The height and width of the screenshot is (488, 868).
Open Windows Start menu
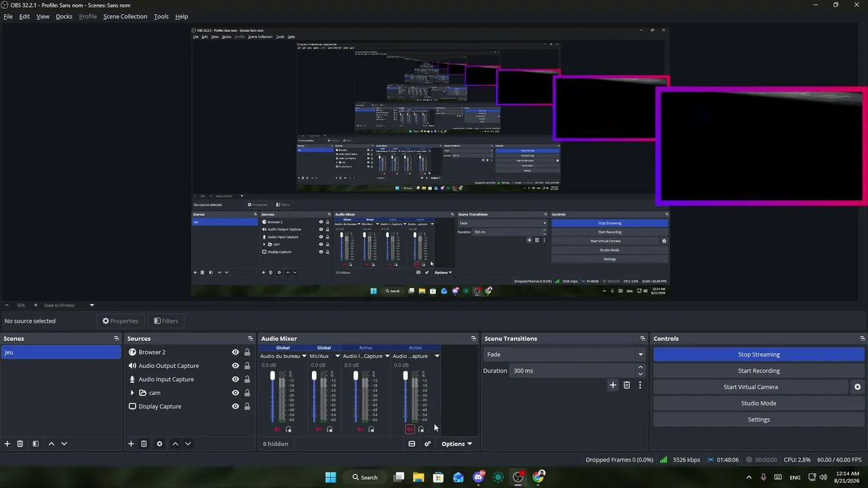pyautogui.click(x=330, y=477)
